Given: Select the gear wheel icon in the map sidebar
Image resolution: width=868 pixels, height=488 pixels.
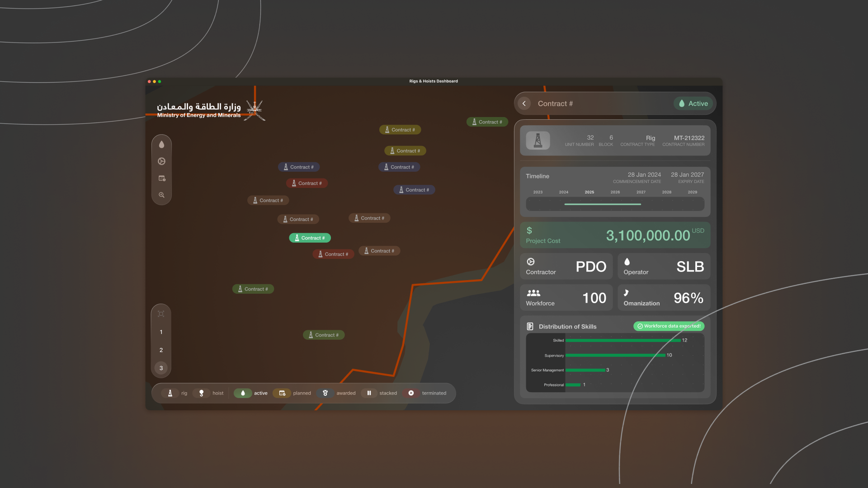Looking at the screenshot, I should 161,161.
